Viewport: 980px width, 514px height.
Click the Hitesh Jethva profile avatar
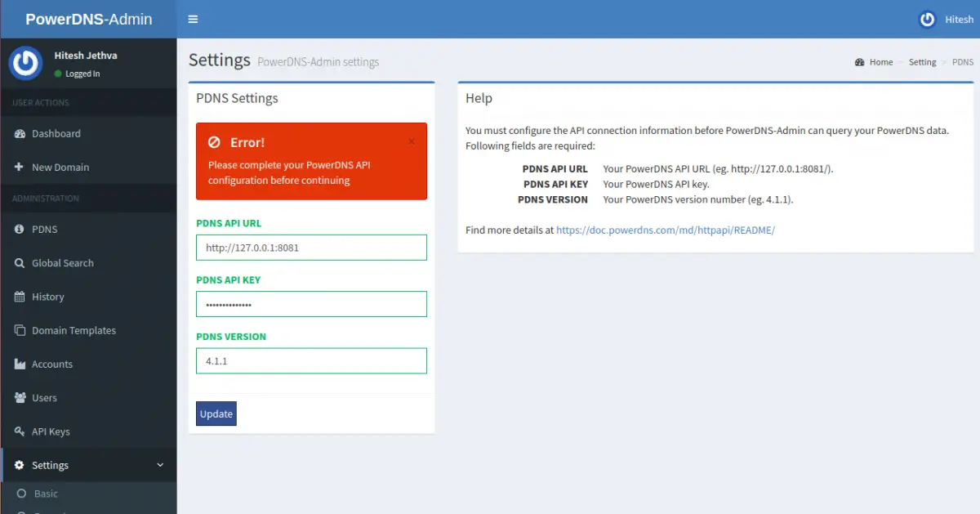click(25, 63)
